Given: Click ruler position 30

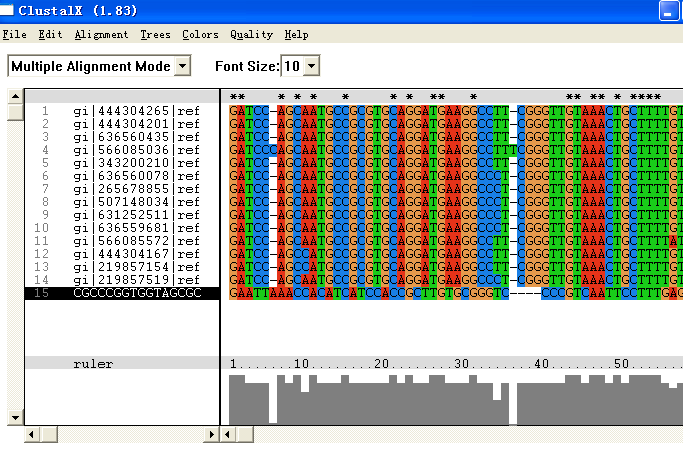Looking at the screenshot, I should click(x=461, y=363).
